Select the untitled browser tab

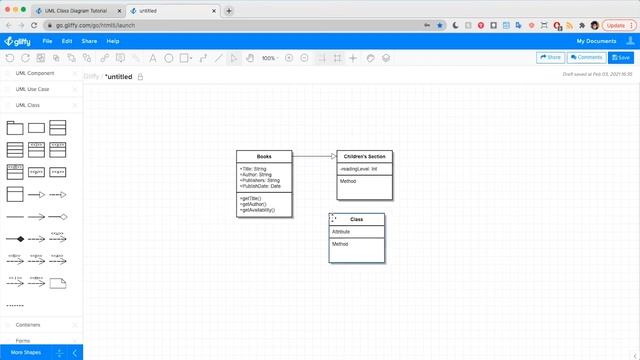[x=173, y=11]
